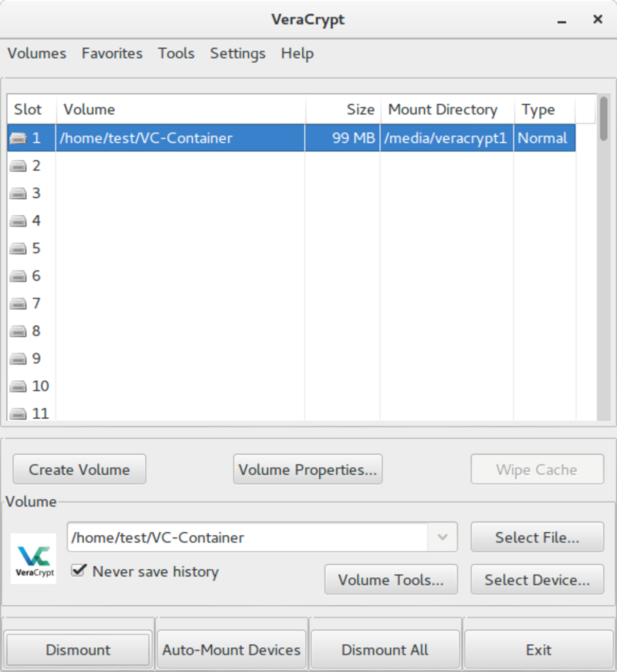Open the Favorites menu
Viewport: 617px width, 672px height.
click(x=112, y=53)
